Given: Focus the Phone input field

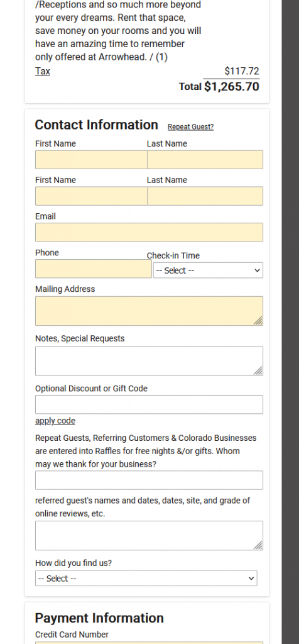Looking at the screenshot, I should (x=94, y=269).
